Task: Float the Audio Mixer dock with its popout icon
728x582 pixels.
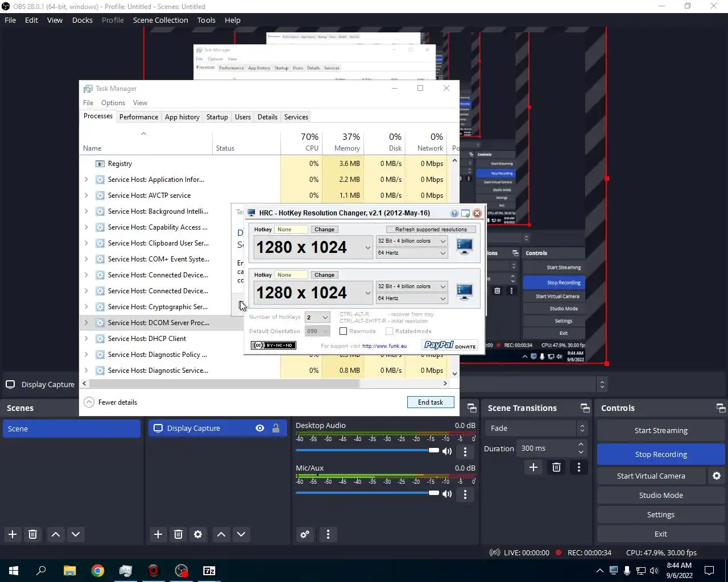Action: (x=471, y=408)
